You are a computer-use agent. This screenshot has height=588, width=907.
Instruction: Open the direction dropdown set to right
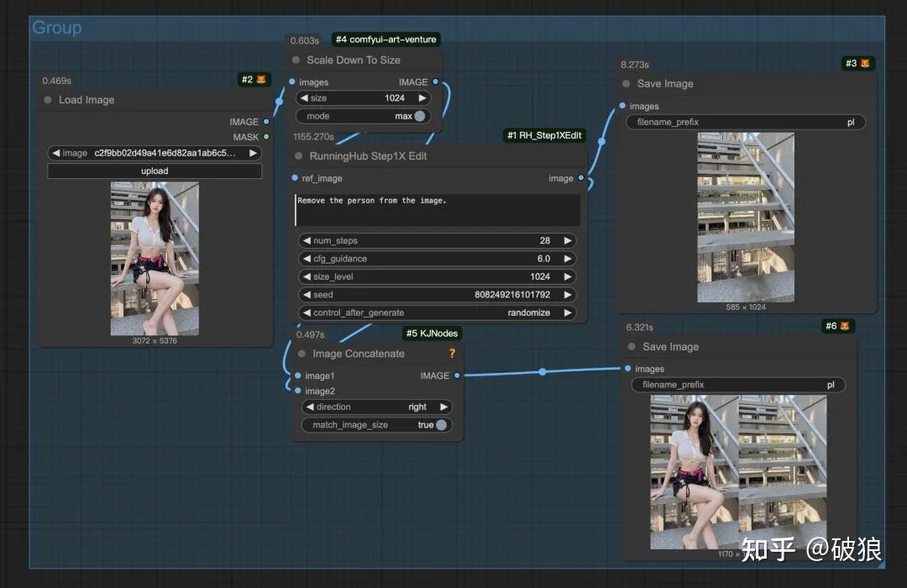pyautogui.click(x=377, y=406)
